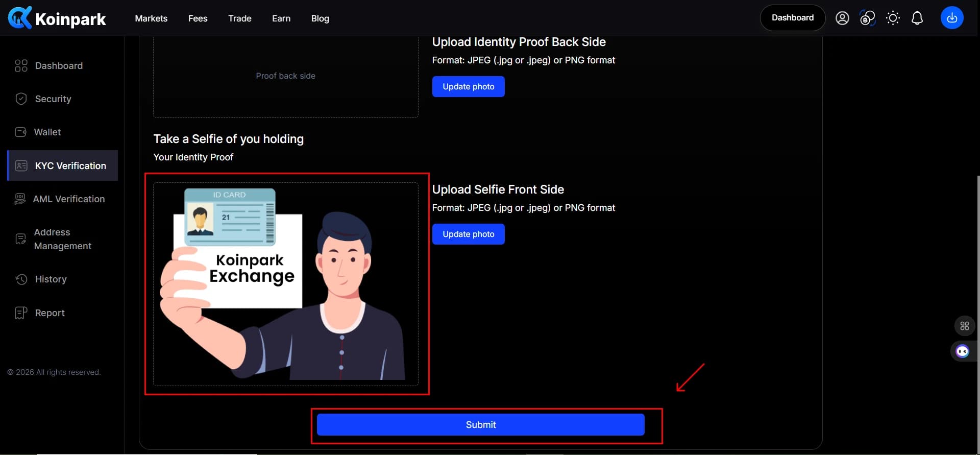Click the 'Your Identity Proof' text

coord(193,157)
